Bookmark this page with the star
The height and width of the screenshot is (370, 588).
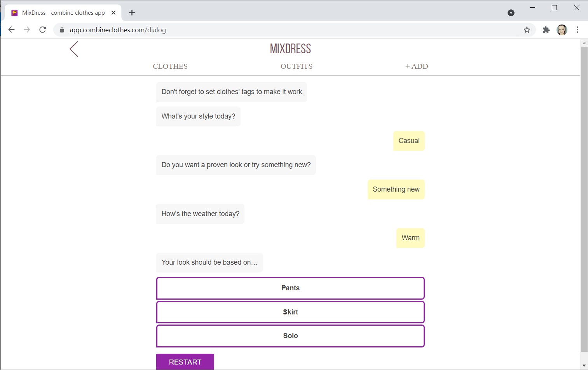tap(527, 30)
